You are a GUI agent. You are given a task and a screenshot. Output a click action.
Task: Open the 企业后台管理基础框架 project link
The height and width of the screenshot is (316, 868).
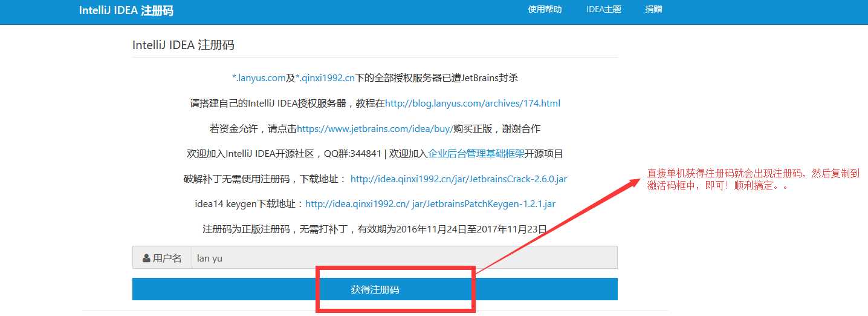click(x=476, y=154)
